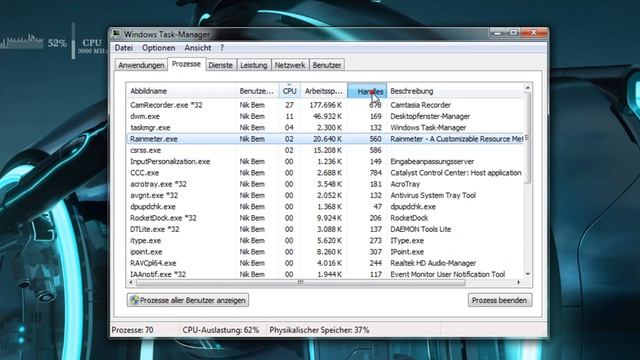
Task: Sort by Beschreibung column header
Action: pos(454,91)
